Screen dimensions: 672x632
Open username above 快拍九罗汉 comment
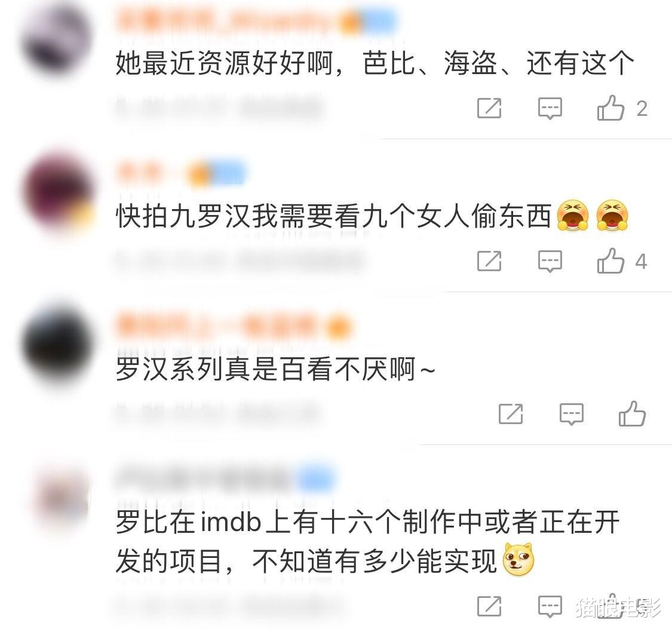coord(180,174)
